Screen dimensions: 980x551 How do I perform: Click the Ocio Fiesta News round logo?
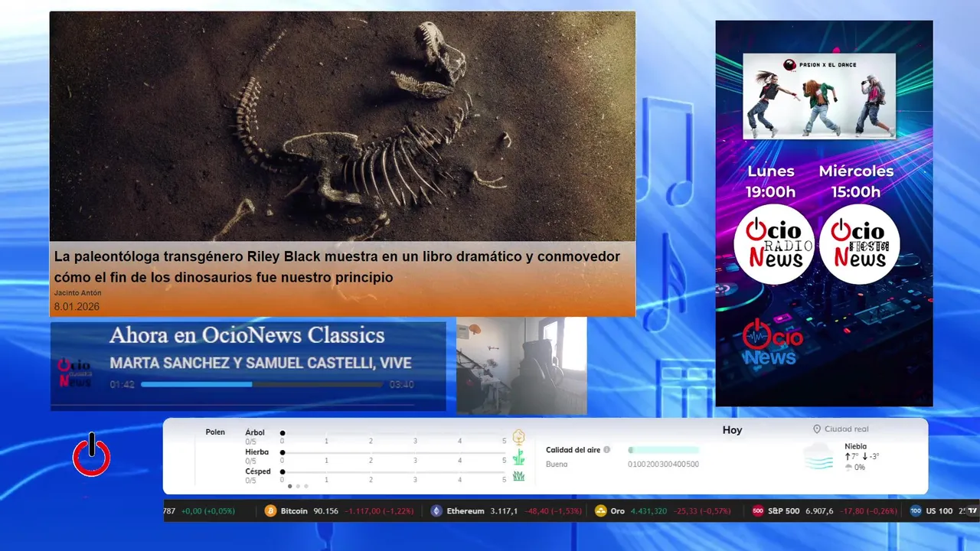coord(859,244)
